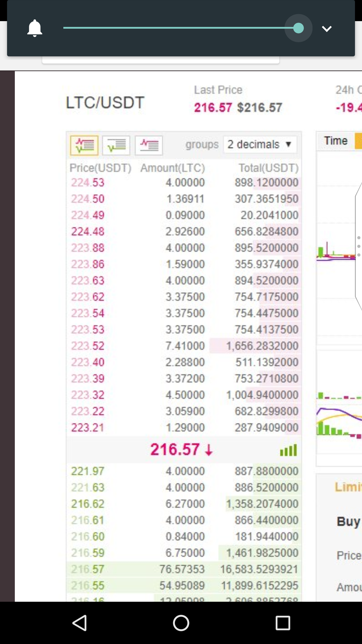Image resolution: width=362 pixels, height=644 pixels.
Task: Click buy order price 216.62
Action: point(87,504)
